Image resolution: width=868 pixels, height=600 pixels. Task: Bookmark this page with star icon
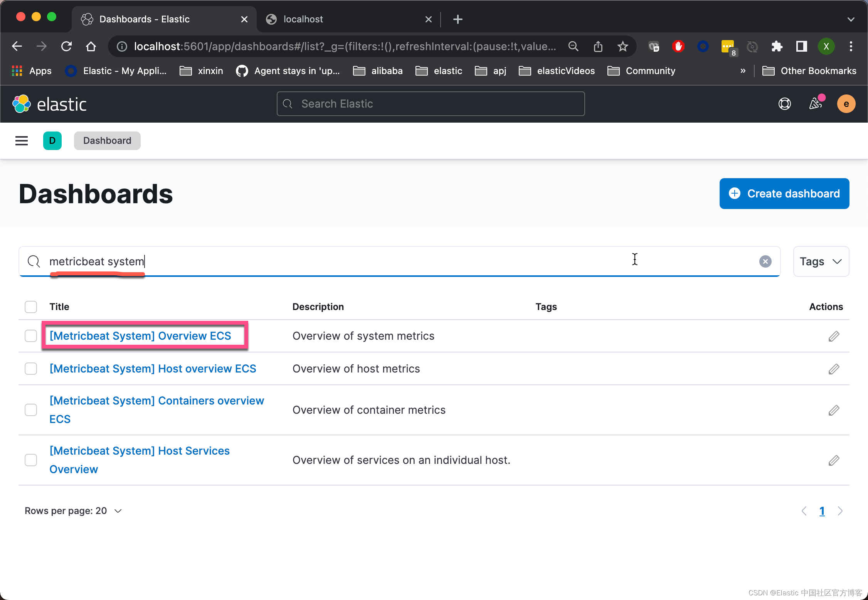point(622,47)
